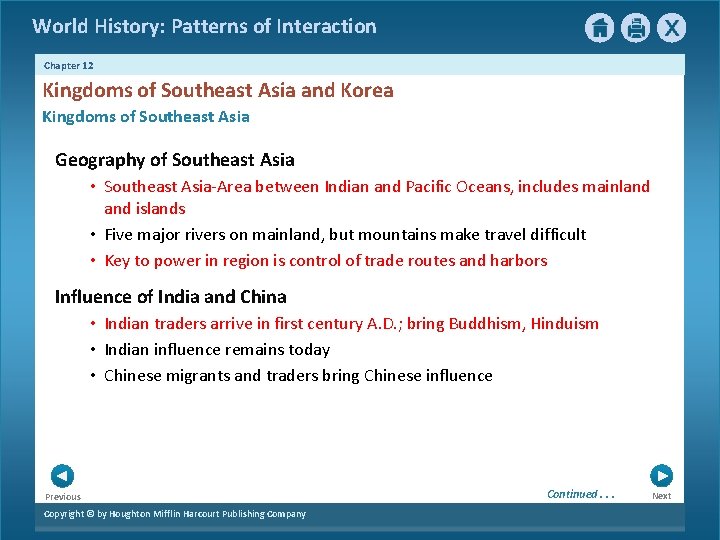Screen dimensions: 720x540
Task: Select the blue subheading 'Kingdoms of Southeast Asia'
Action: click(x=146, y=117)
